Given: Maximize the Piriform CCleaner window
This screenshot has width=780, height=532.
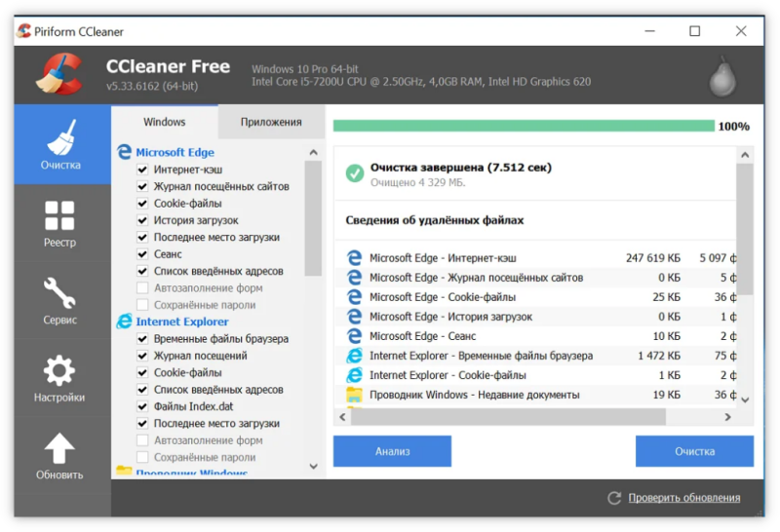Looking at the screenshot, I should pos(694,31).
